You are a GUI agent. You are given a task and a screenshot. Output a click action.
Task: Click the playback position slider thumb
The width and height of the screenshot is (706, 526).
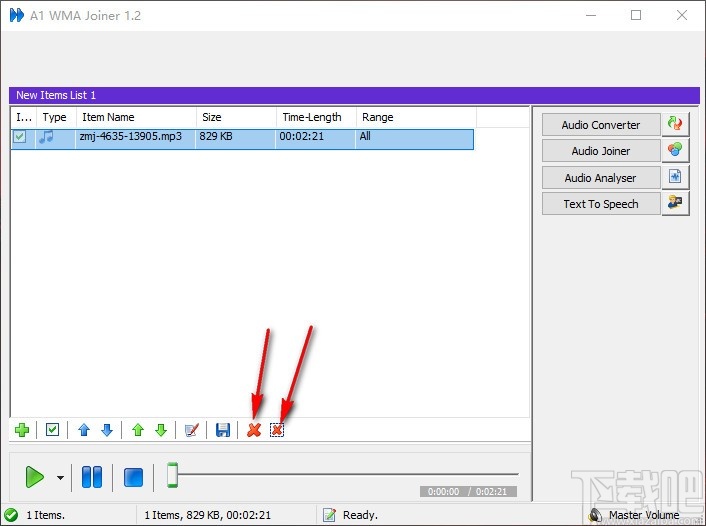[x=172, y=475]
